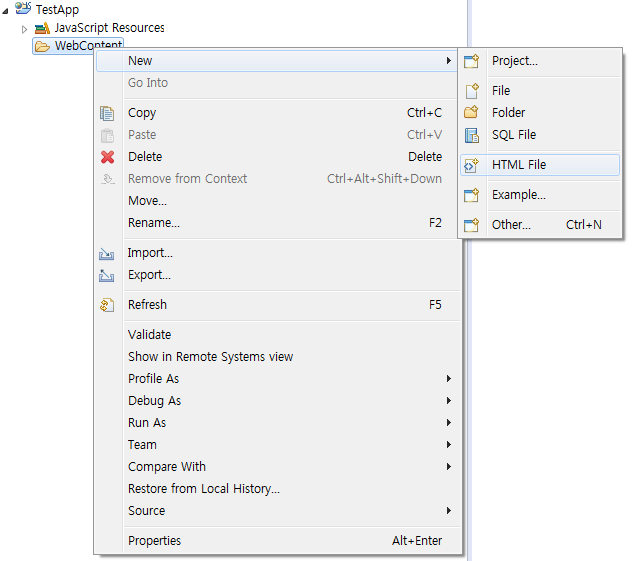Click the Copy pages icon
Viewport: 633px width, 561px height.
108,113
